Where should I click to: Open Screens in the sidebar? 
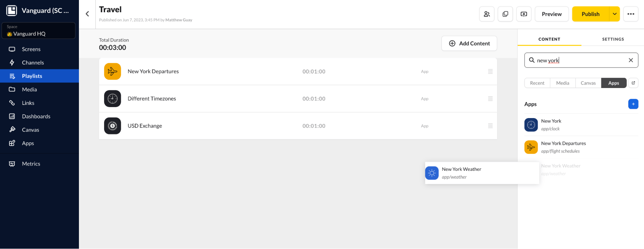31,49
